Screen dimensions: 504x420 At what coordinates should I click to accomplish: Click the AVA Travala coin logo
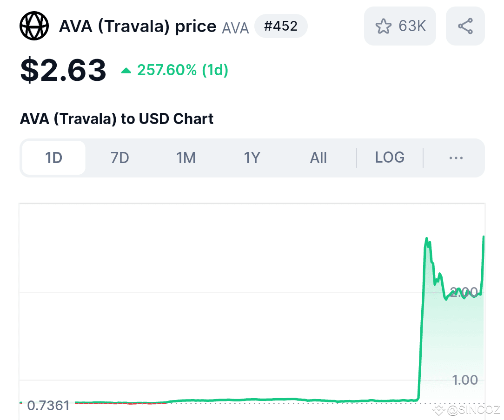click(34, 26)
